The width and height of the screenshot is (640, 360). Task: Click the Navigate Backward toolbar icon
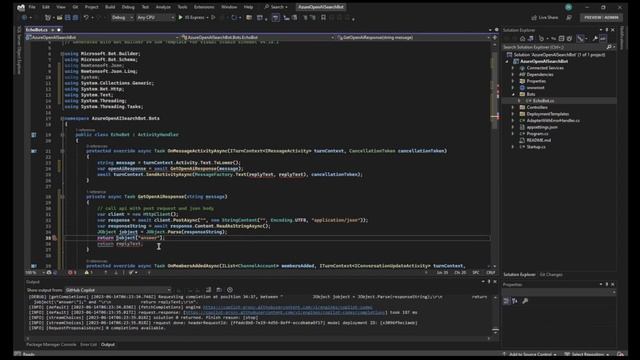point(24,18)
